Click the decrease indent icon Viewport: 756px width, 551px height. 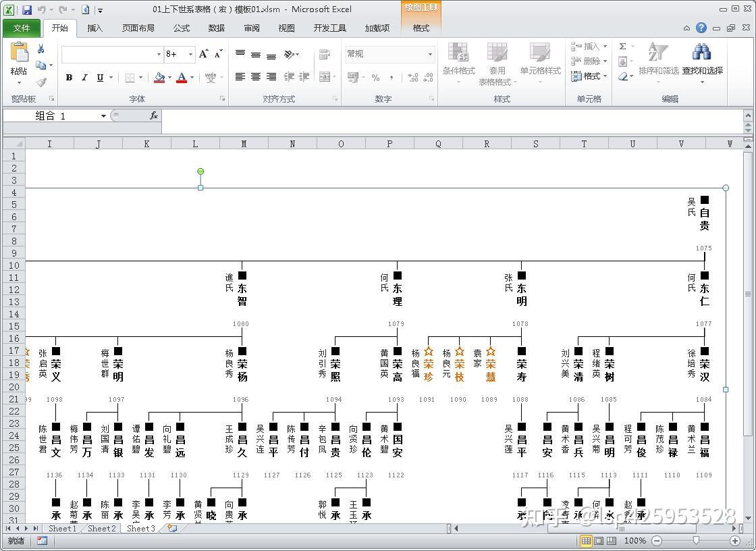click(x=289, y=77)
